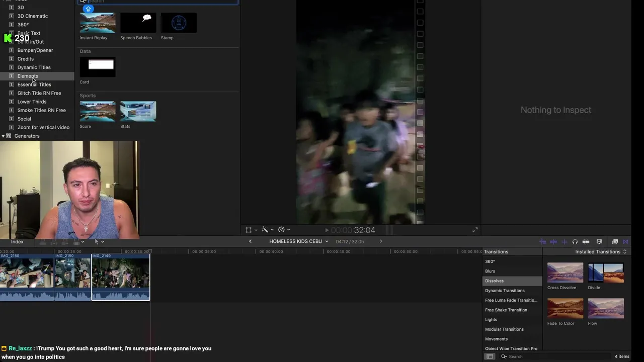Viewport: 644px width, 362px height.
Task: Open the Credits titles category
Action: pos(25,59)
